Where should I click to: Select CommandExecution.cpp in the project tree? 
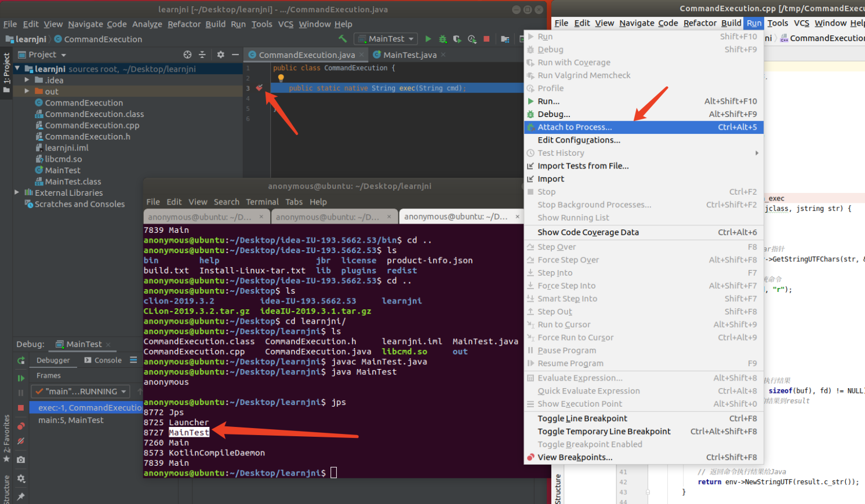click(x=92, y=125)
